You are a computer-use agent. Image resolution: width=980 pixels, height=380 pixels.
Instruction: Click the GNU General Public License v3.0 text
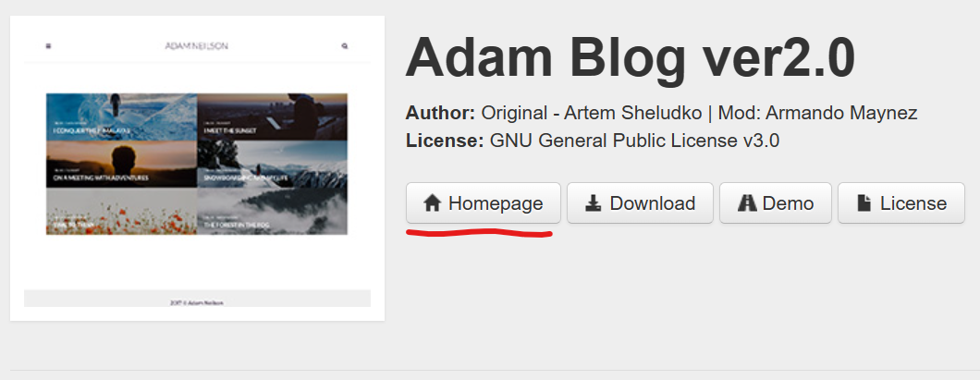click(x=634, y=141)
